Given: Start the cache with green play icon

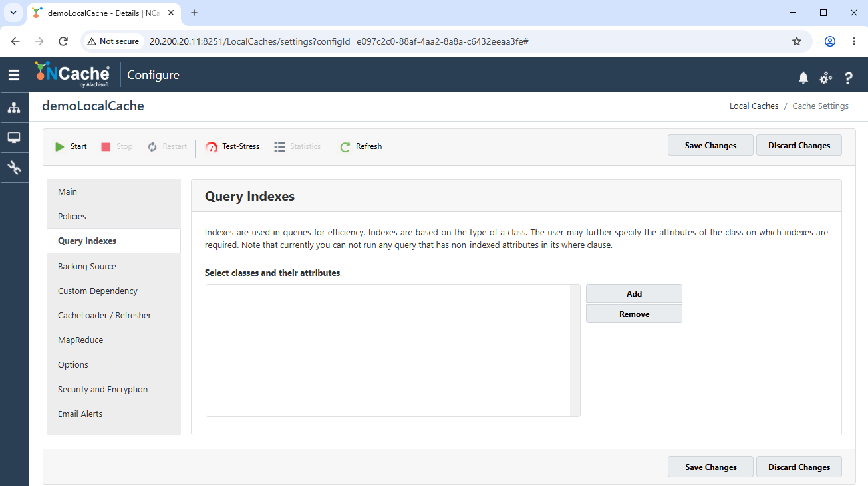Looking at the screenshot, I should (x=60, y=146).
